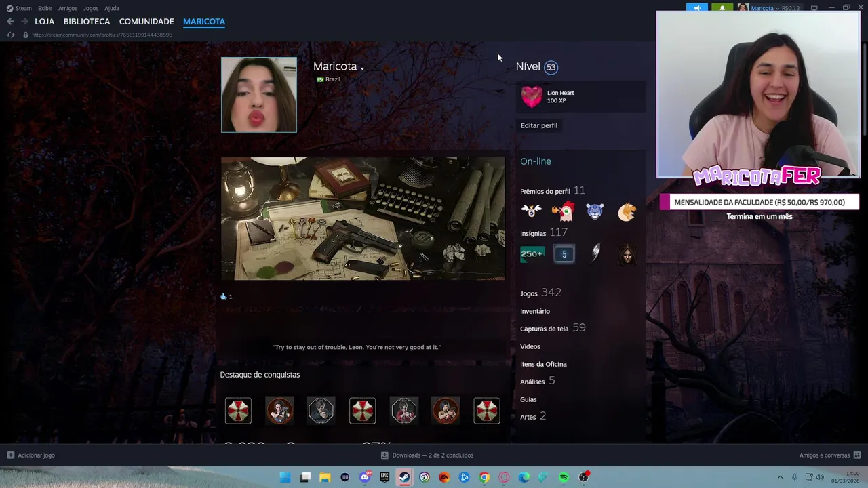This screenshot has height=488, width=868.
Task: Click the third achievement icon, the grey portrait
Action: pyautogui.click(x=321, y=411)
